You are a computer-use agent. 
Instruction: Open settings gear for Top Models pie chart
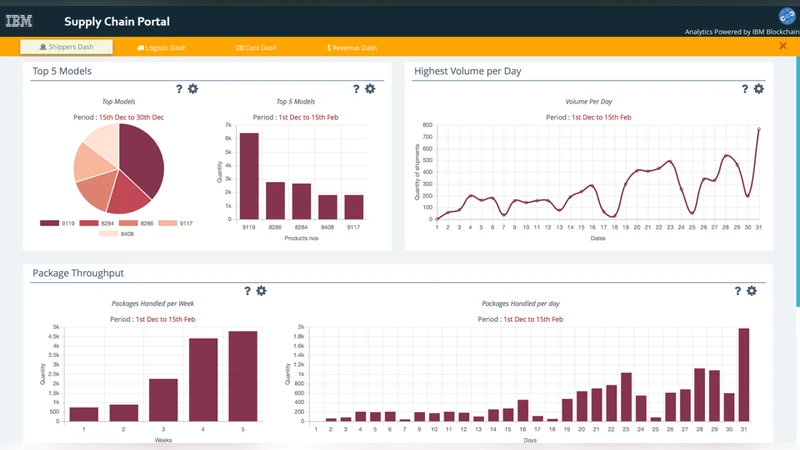coord(193,89)
